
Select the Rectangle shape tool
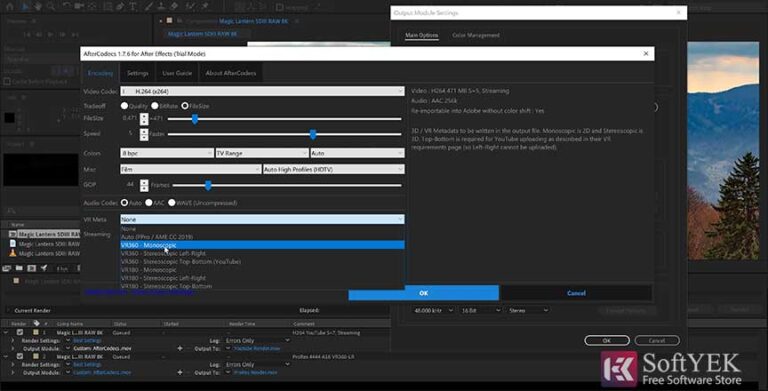tap(108, 6)
